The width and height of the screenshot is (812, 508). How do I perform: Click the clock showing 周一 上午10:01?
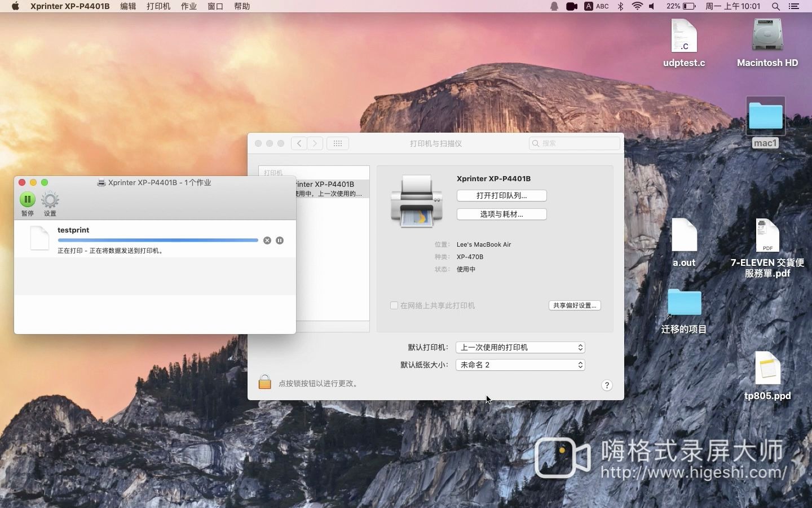click(733, 6)
